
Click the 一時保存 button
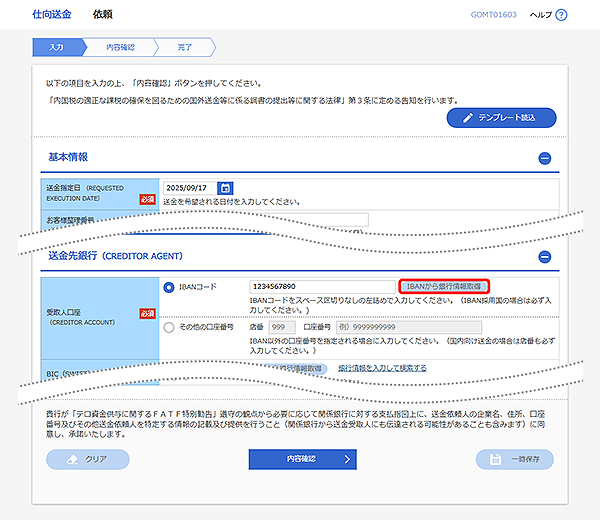click(515, 459)
